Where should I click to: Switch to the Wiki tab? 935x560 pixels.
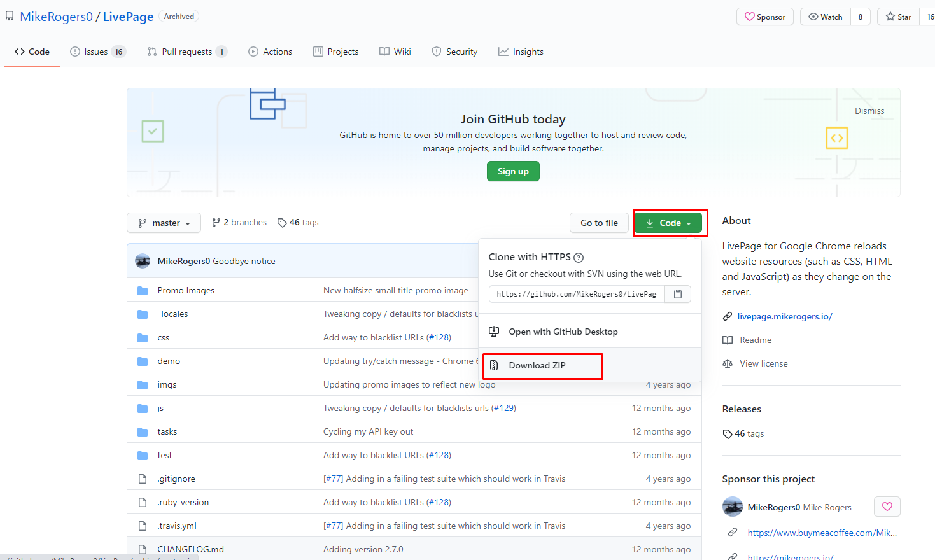point(395,52)
